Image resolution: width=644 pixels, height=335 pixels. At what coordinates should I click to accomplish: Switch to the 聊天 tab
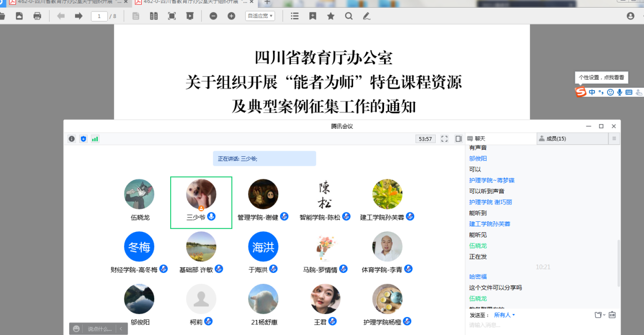click(x=480, y=139)
